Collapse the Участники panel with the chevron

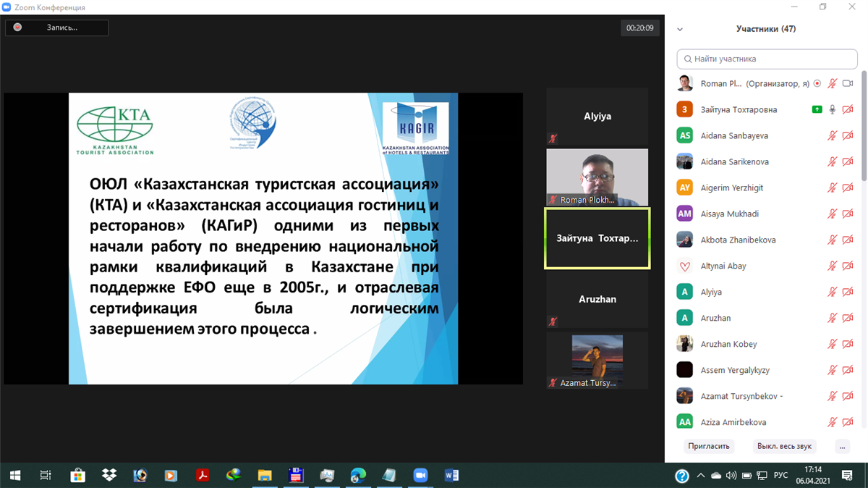pos(680,30)
